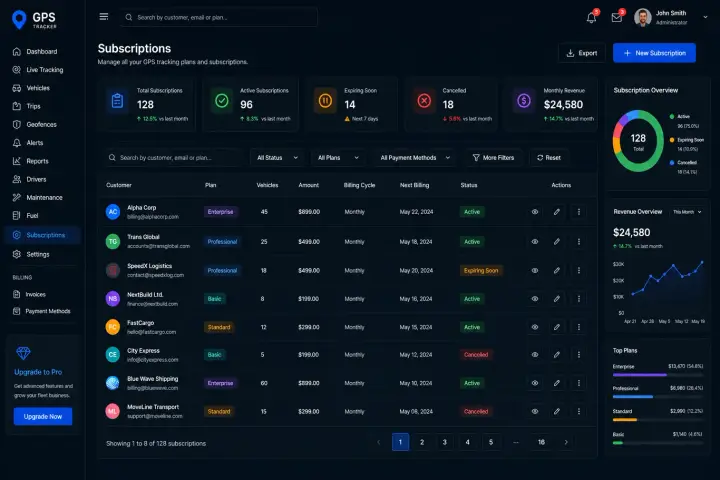This screenshot has width=720, height=480.
Task: Click the Export button
Action: tap(581, 53)
